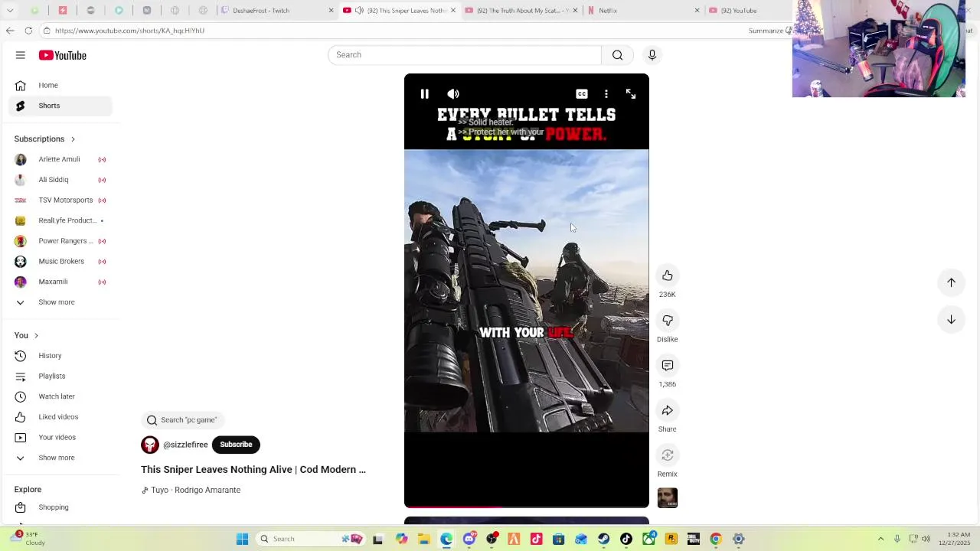
Task: Open Arlette Amuli channel subscription
Action: coord(60,159)
